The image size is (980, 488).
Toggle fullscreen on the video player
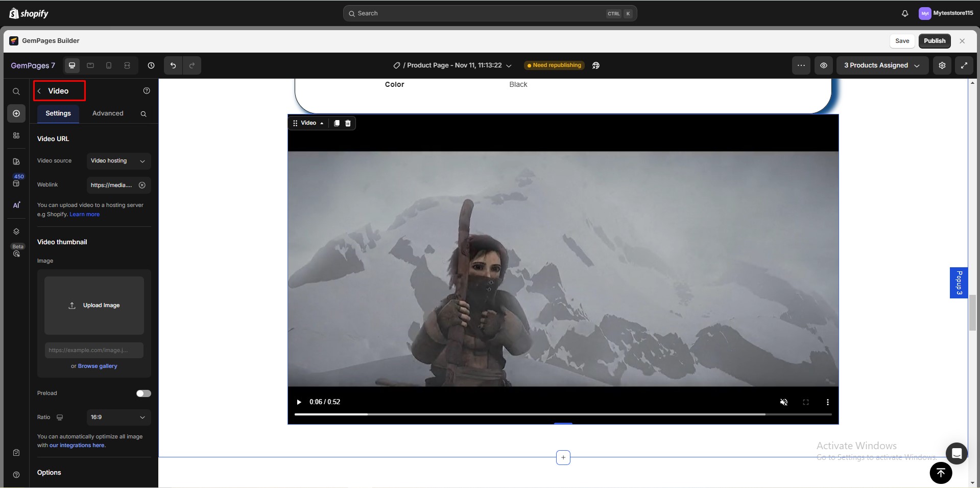point(806,402)
